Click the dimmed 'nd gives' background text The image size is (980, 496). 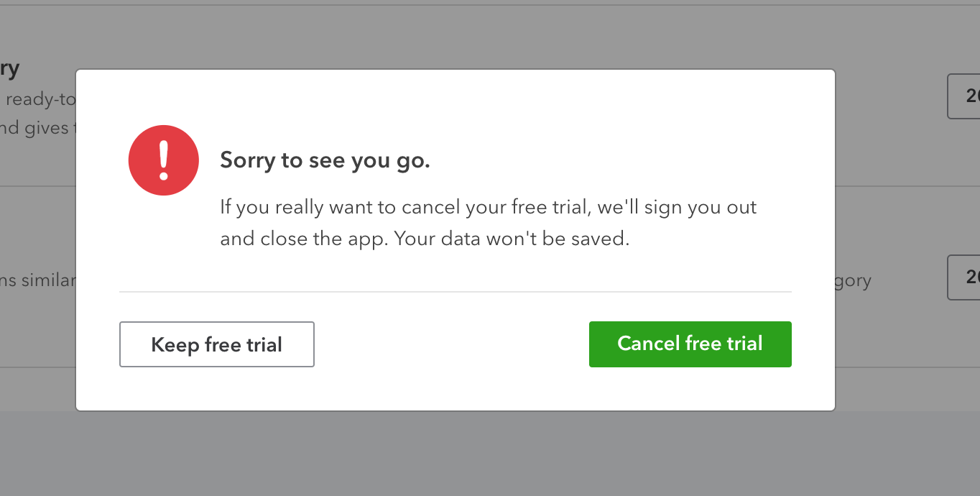pyautogui.click(x=34, y=128)
